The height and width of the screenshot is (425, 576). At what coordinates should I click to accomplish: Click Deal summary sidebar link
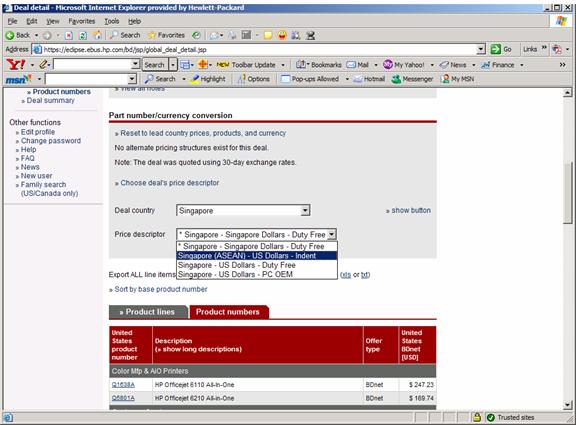coord(50,100)
